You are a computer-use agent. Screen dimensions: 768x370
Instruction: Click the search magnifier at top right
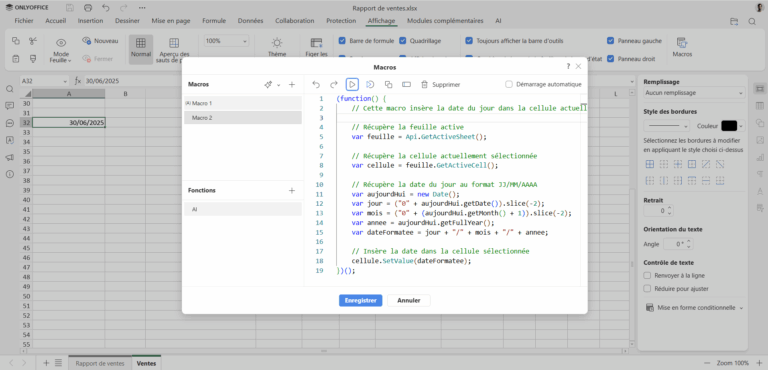pos(752,21)
